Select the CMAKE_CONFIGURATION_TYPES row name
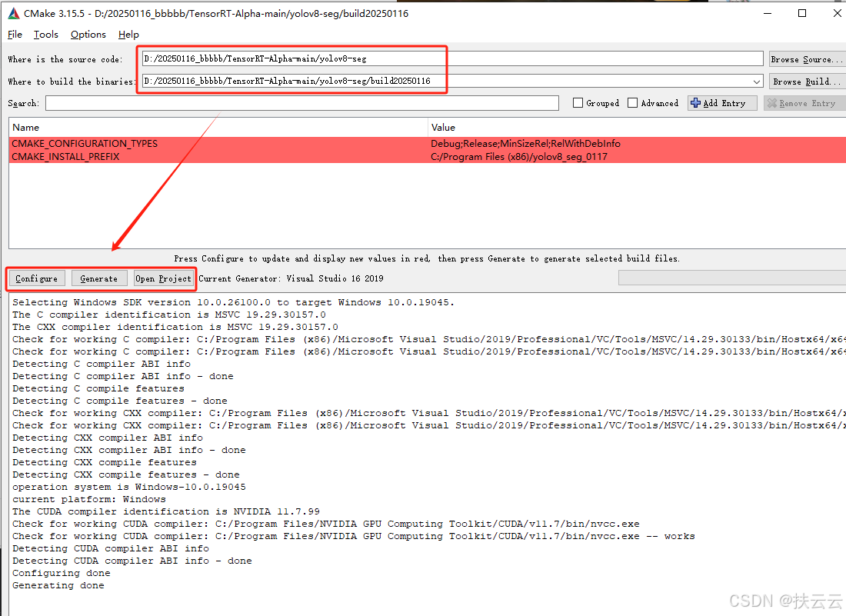Image resolution: width=846 pixels, height=616 pixels. [85, 144]
